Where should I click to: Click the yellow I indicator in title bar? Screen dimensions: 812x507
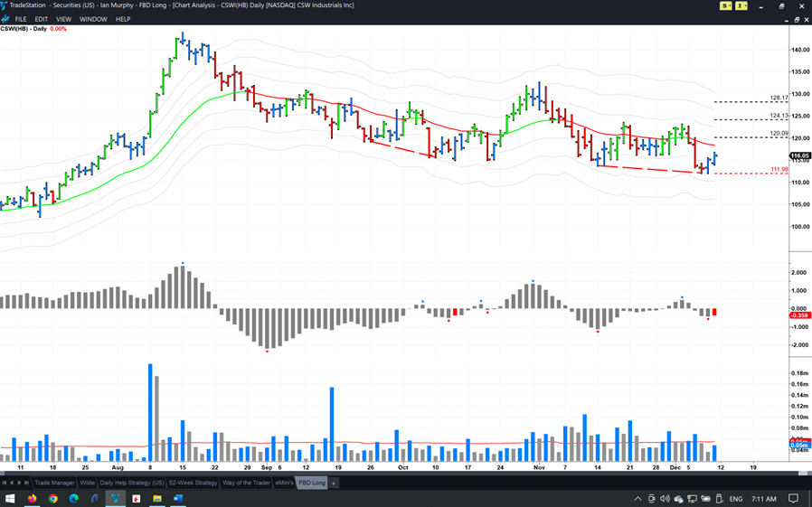point(741,5)
